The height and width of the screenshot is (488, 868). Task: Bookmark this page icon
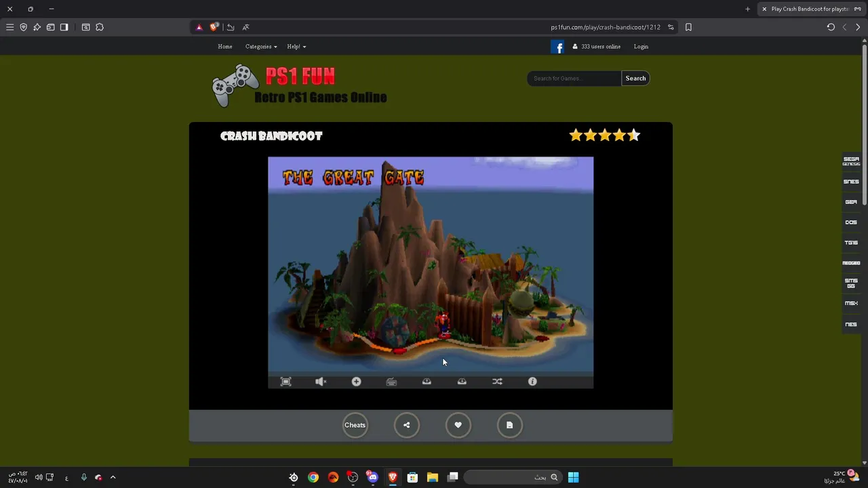coord(688,27)
